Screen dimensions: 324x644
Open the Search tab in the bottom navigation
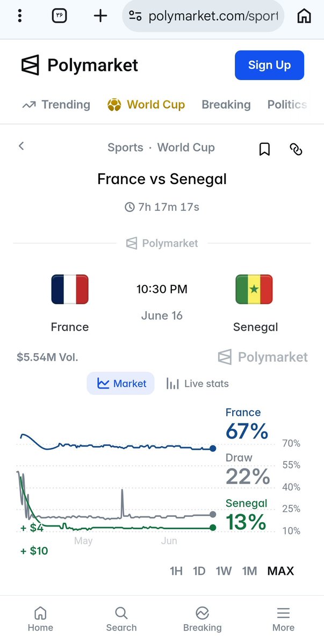[121, 619]
